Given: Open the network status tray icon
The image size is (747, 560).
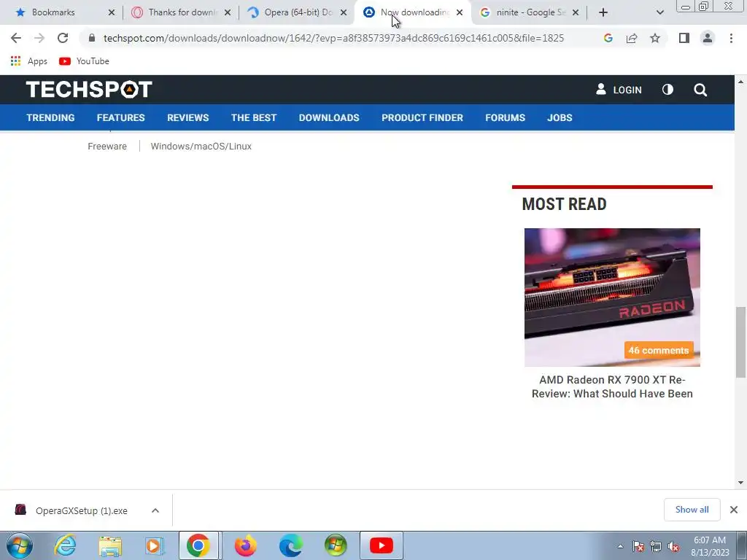Looking at the screenshot, I should point(656,546).
